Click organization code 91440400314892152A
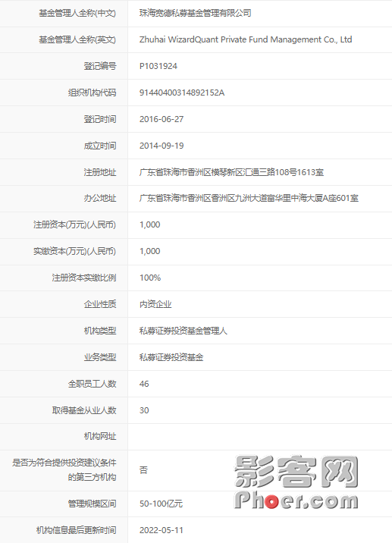The image size is (392, 543). pyautogui.click(x=182, y=93)
